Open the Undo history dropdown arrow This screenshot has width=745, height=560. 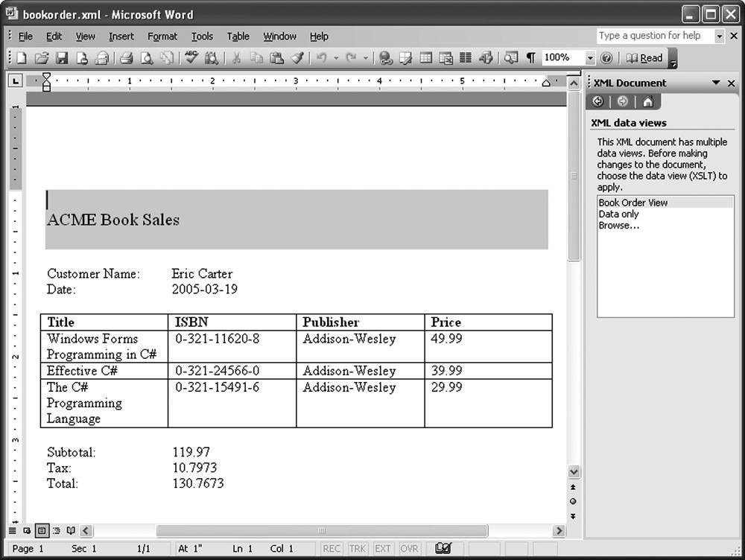(x=336, y=58)
